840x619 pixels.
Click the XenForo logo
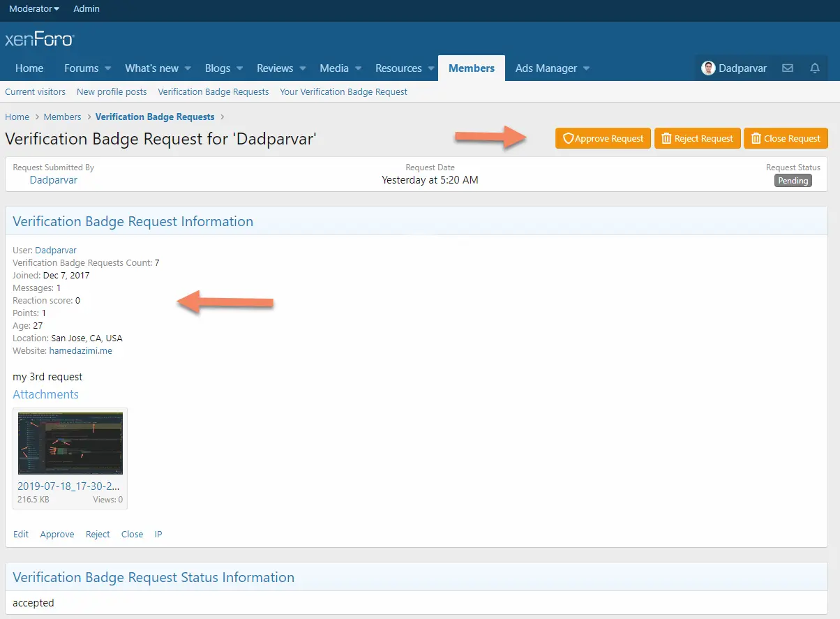pos(40,39)
